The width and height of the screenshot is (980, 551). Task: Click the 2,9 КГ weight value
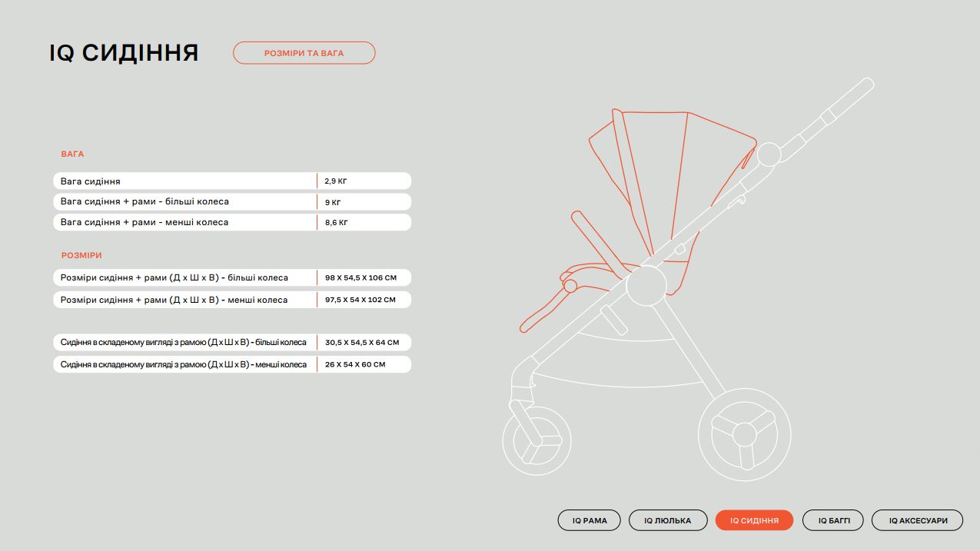(x=336, y=181)
